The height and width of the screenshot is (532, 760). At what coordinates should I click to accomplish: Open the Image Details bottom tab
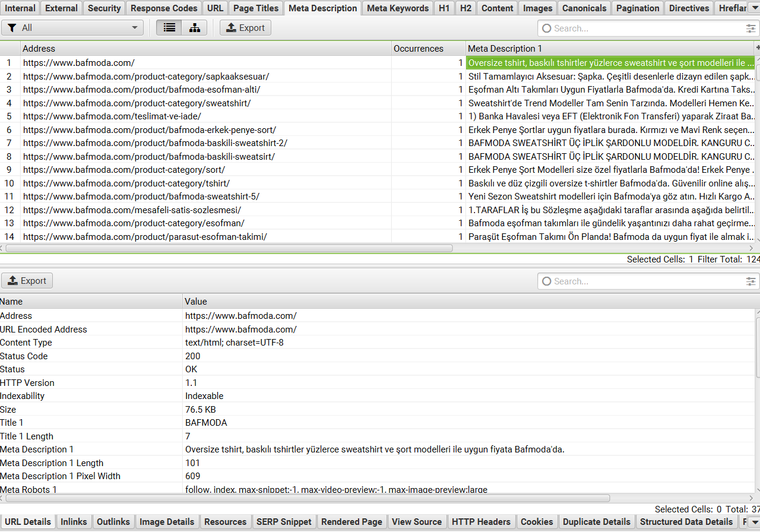click(x=167, y=522)
